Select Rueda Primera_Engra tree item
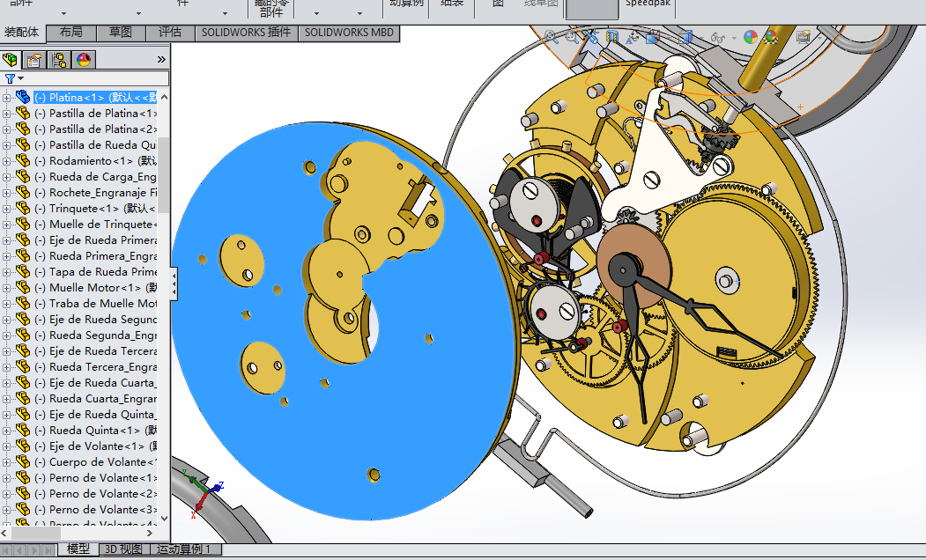The height and width of the screenshot is (560, 926). (x=95, y=256)
